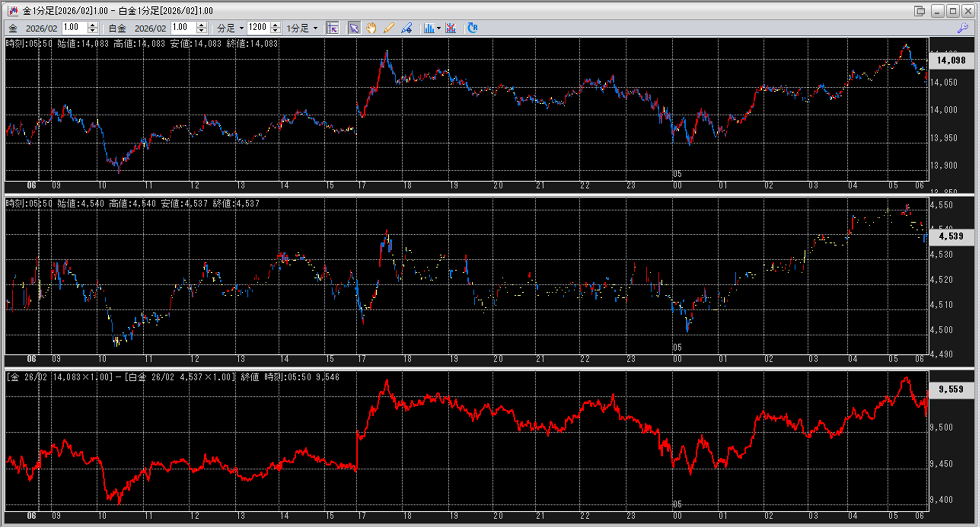Click the 9,559 spread price marker
This screenshot has width=980, height=528.
tap(951, 389)
